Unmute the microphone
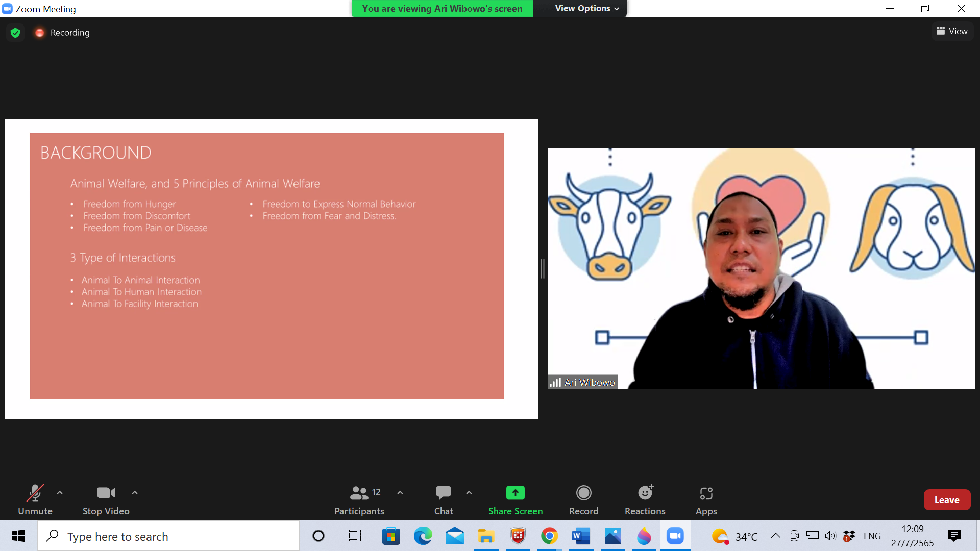 click(x=35, y=499)
